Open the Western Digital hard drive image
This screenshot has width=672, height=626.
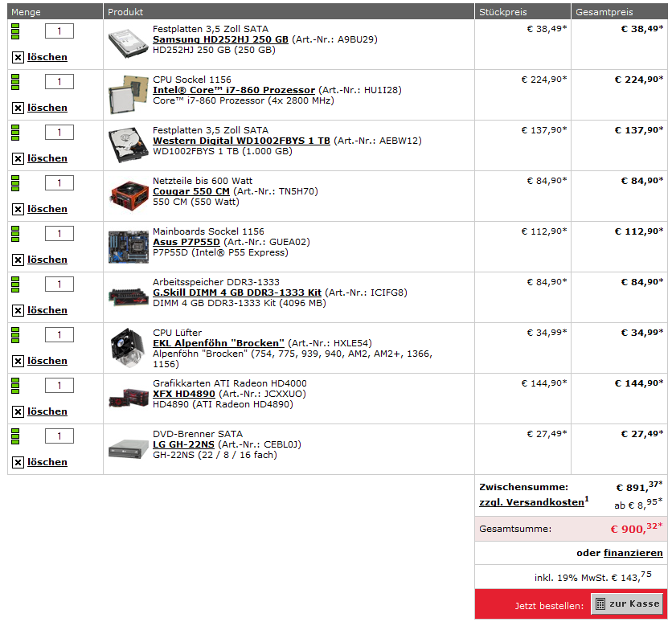128,145
